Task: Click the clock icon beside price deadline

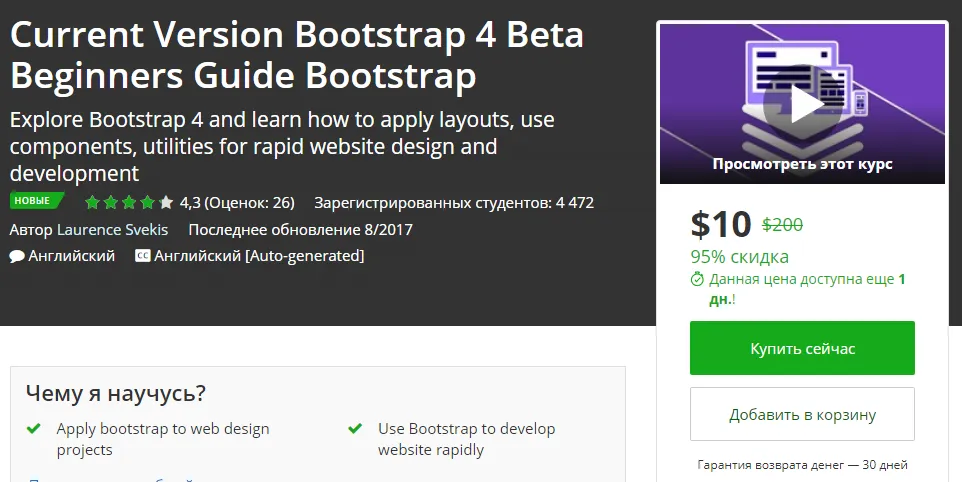Action: 697,280
